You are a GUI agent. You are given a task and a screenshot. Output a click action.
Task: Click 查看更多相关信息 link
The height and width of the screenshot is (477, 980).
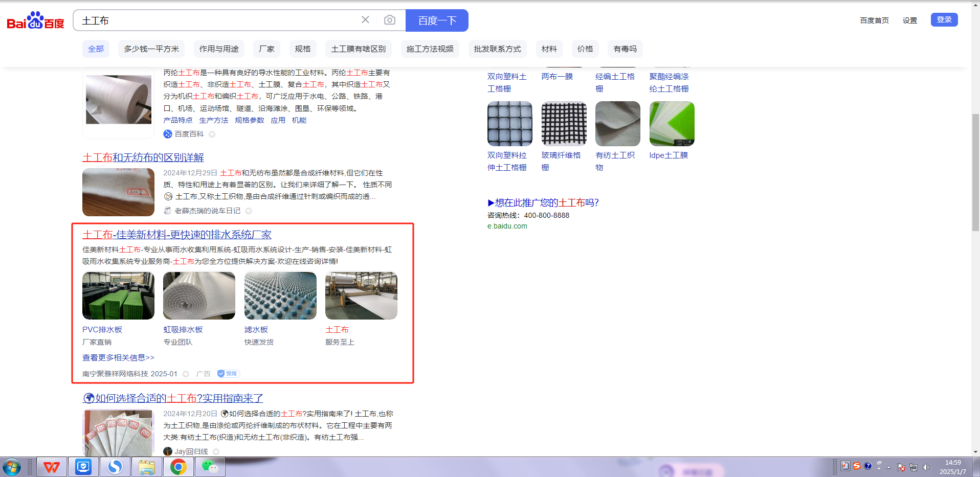click(x=118, y=358)
